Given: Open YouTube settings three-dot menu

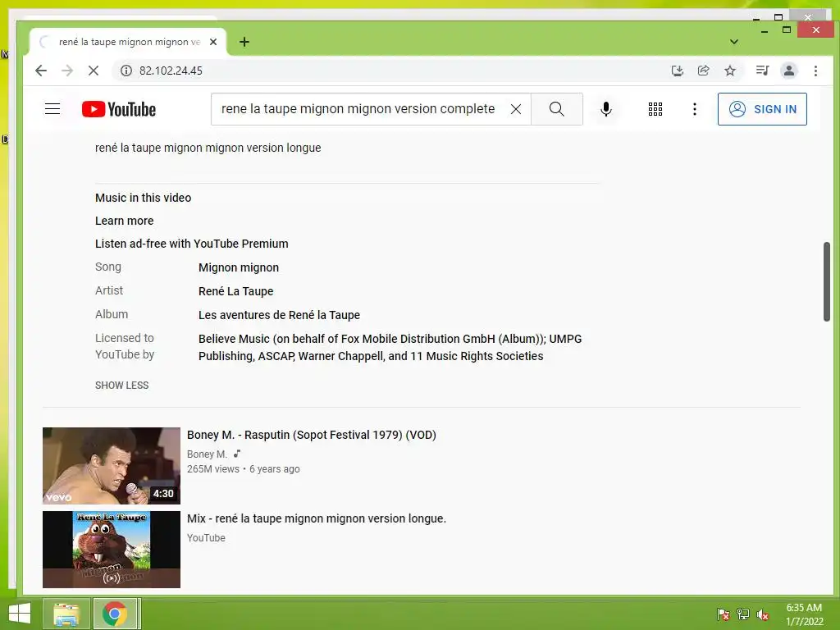Looking at the screenshot, I should [694, 109].
